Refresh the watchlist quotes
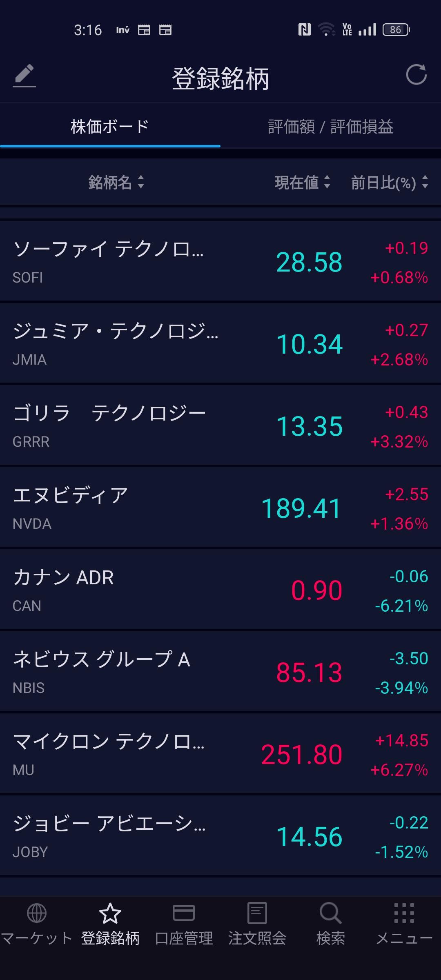This screenshot has height=980, width=441. click(x=416, y=75)
